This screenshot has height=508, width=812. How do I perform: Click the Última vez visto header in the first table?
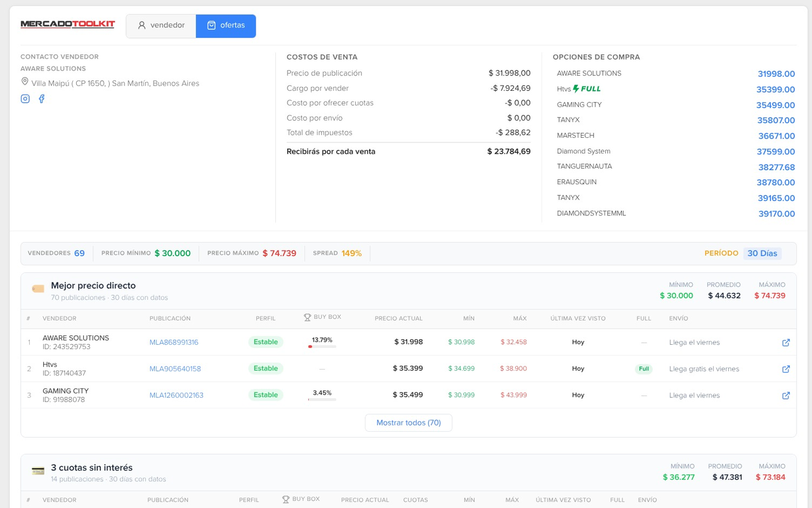tap(578, 319)
